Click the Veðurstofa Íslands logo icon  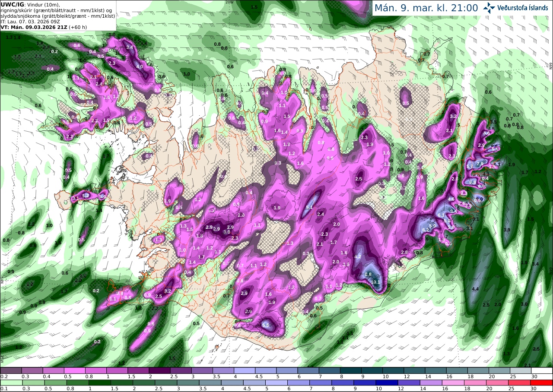[489, 8]
